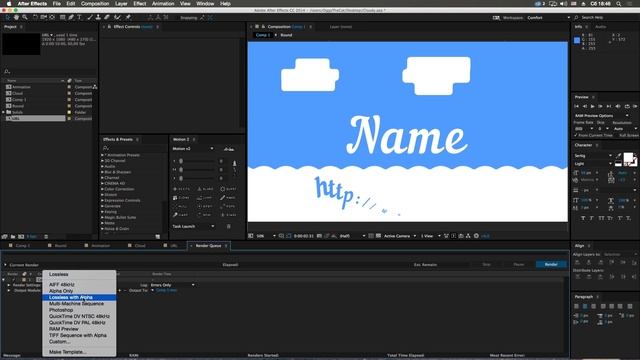Choose TIFF Sequence with Alpha template
640x360 pixels.
(x=79, y=335)
